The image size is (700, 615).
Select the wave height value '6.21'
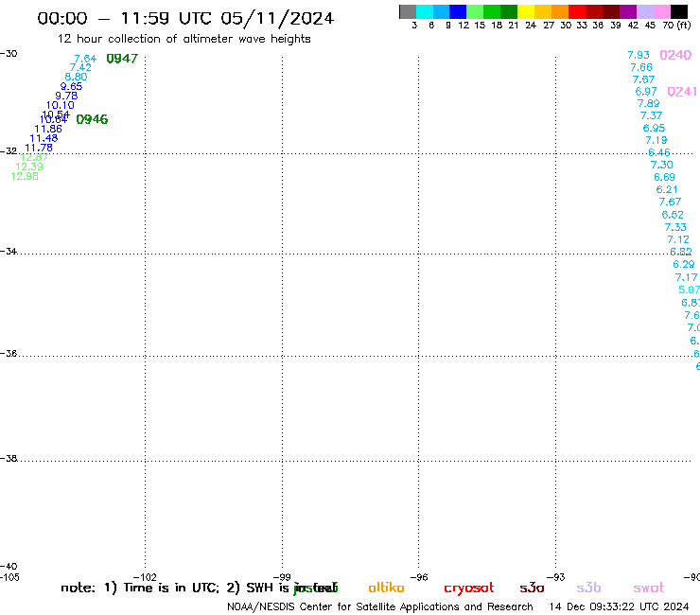pyautogui.click(x=667, y=190)
